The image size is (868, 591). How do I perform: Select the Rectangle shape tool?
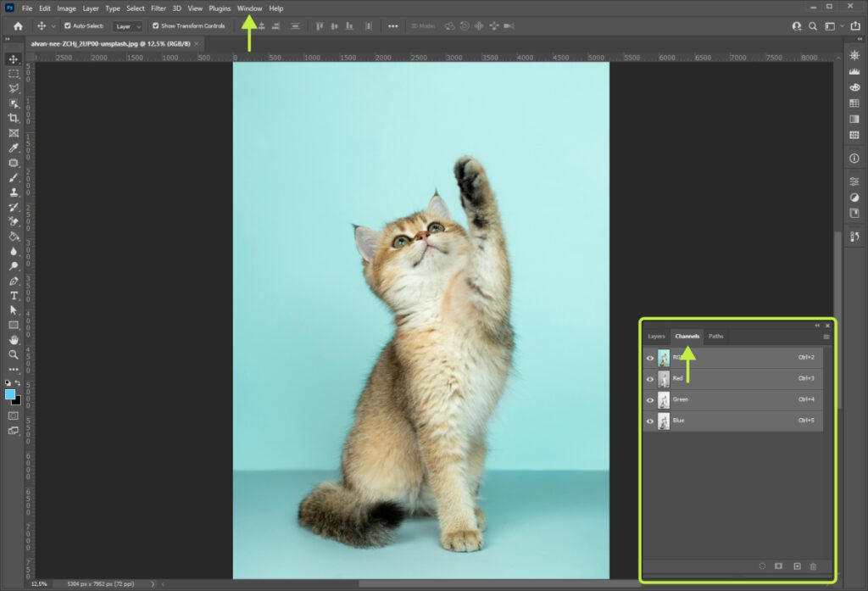(x=14, y=325)
